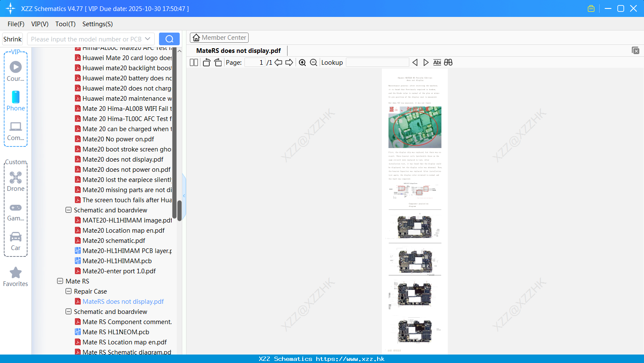The width and height of the screenshot is (644, 363).
Task: Collapse the left panel handle
Action: pos(184,195)
